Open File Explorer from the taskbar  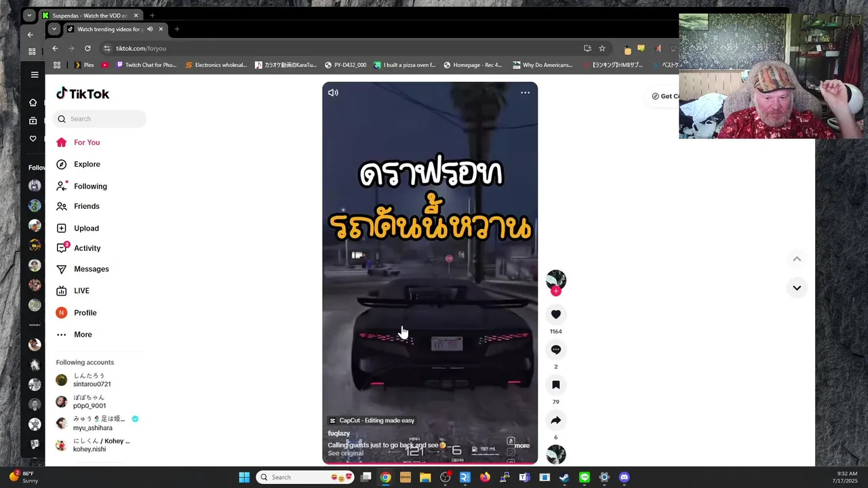pyautogui.click(x=425, y=477)
